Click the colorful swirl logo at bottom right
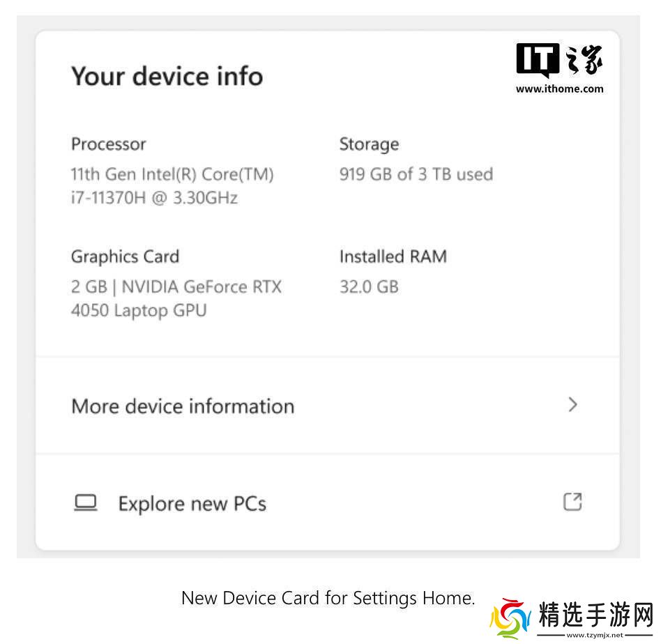 pyautogui.click(x=510, y=618)
